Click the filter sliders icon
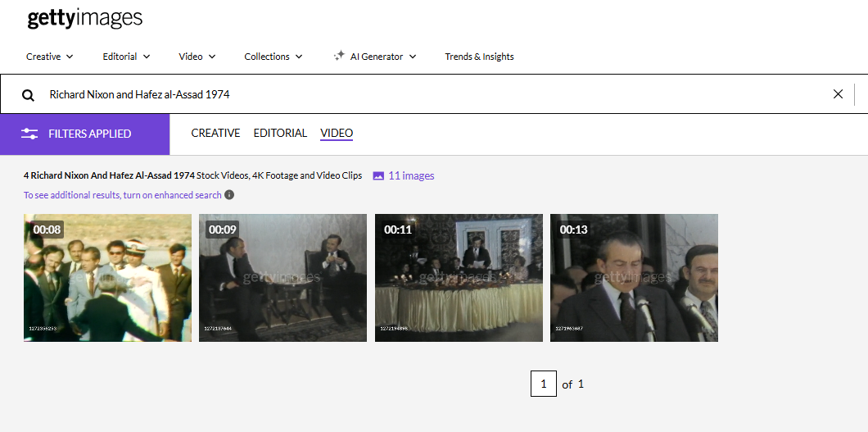This screenshot has height=432, width=868. pyautogui.click(x=29, y=134)
